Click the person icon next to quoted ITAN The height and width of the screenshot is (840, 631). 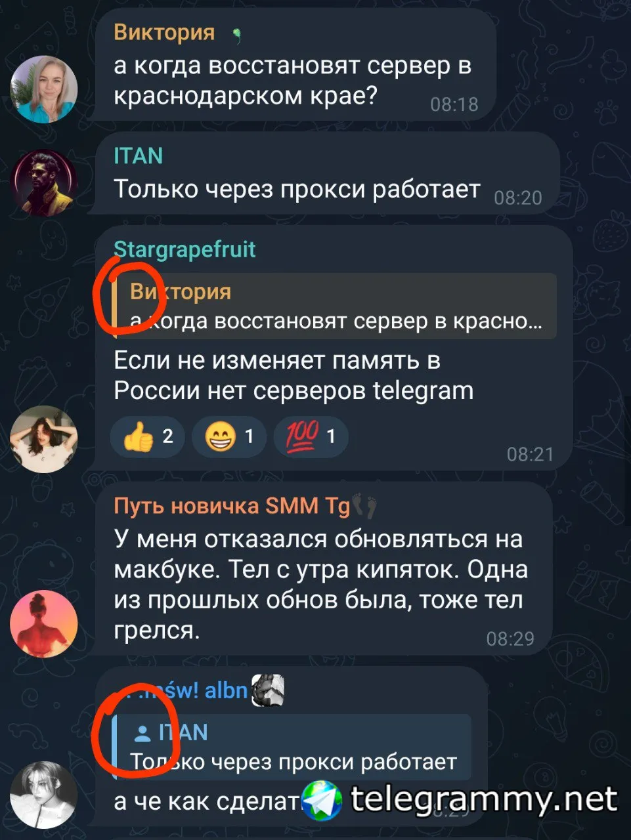142,732
